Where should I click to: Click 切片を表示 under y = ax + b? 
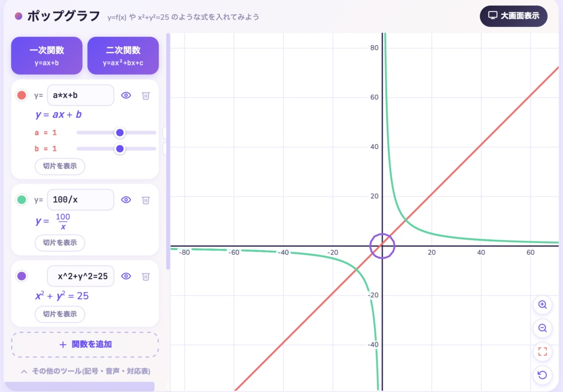tap(60, 166)
